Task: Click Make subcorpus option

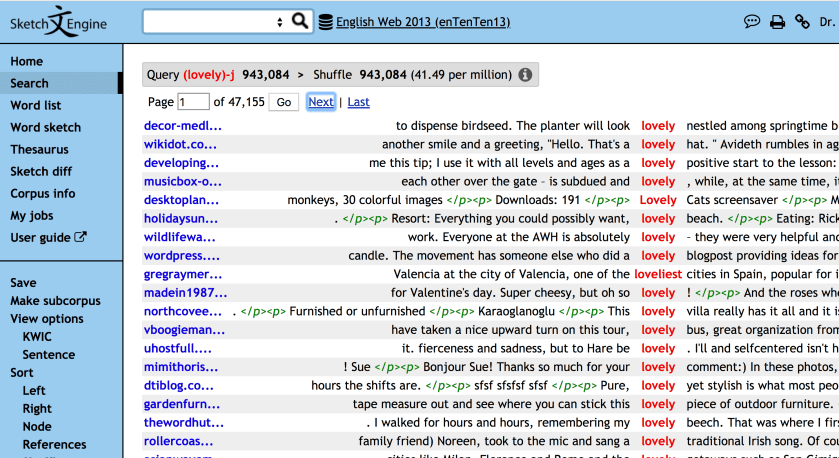Action: (55, 301)
